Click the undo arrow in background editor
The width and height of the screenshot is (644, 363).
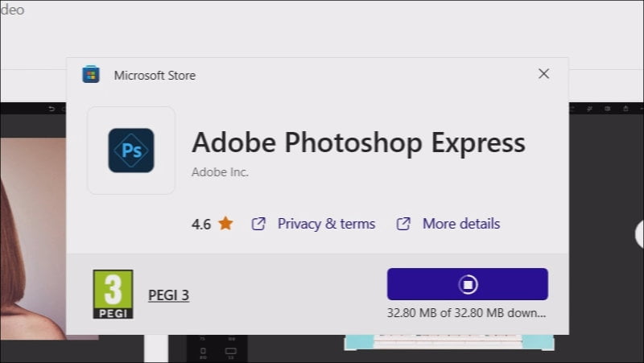click(x=52, y=109)
